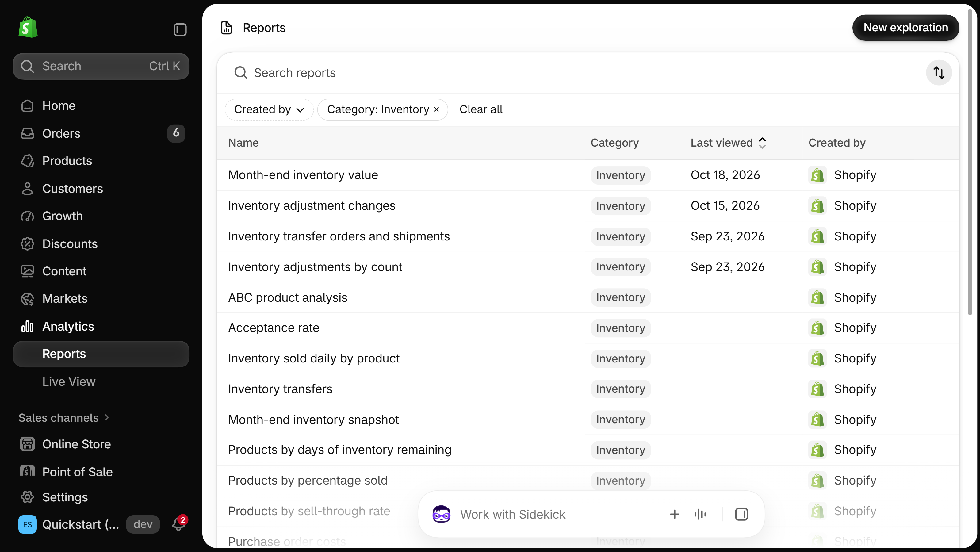The height and width of the screenshot is (552, 980).
Task: Click the Analytics bar chart icon
Action: (x=27, y=326)
